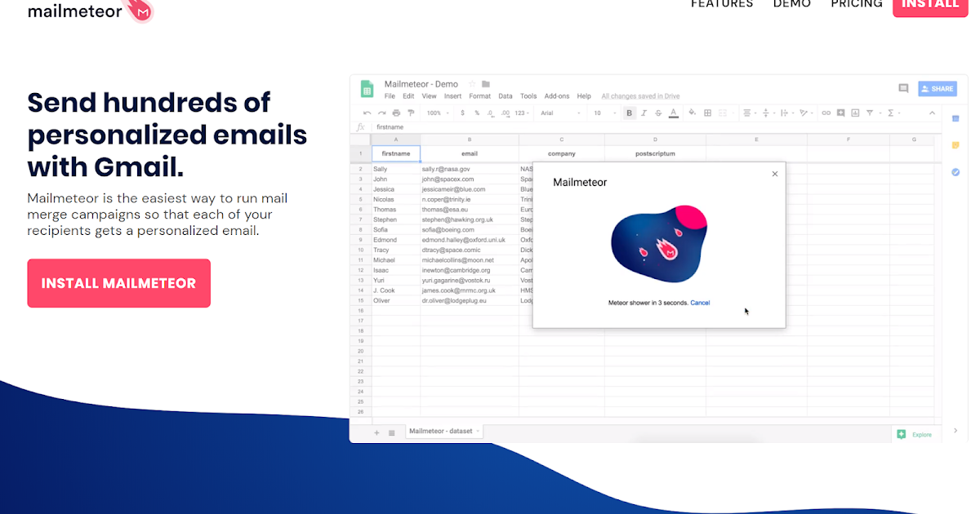
Task: Click the filter funnel icon
Action: [x=870, y=113]
